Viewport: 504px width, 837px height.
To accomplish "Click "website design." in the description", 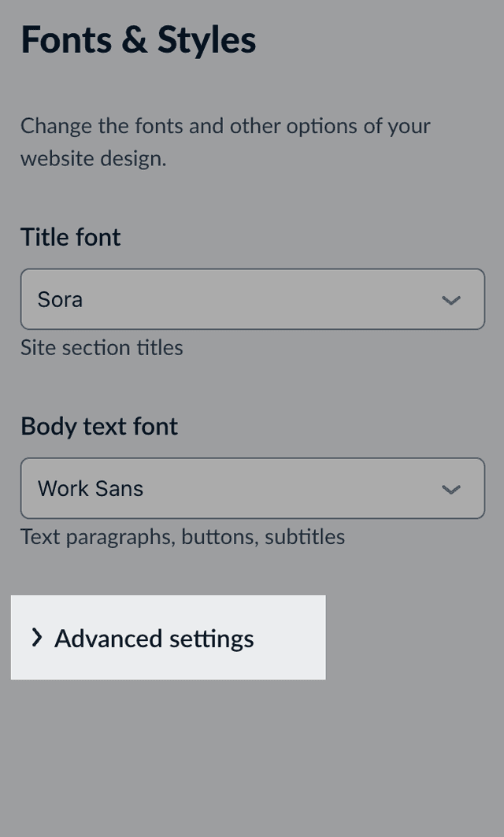I will (x=93, y=158).
